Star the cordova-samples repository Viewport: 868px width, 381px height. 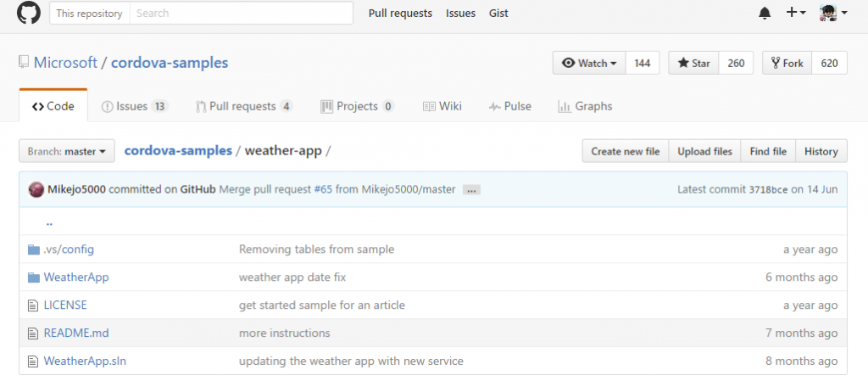[x=693, y=63]
